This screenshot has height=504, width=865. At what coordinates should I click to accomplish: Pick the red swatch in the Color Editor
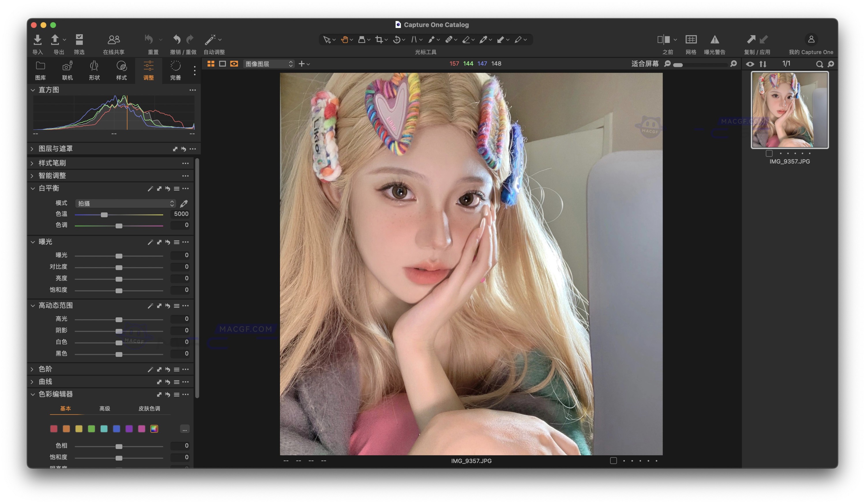(54, 429)
